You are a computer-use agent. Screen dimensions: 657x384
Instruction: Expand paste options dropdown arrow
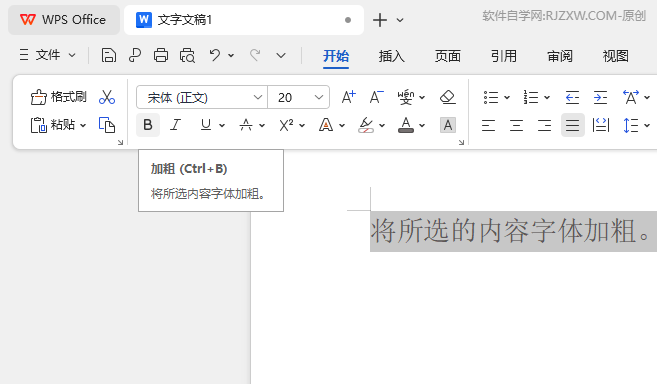point(83,125)
